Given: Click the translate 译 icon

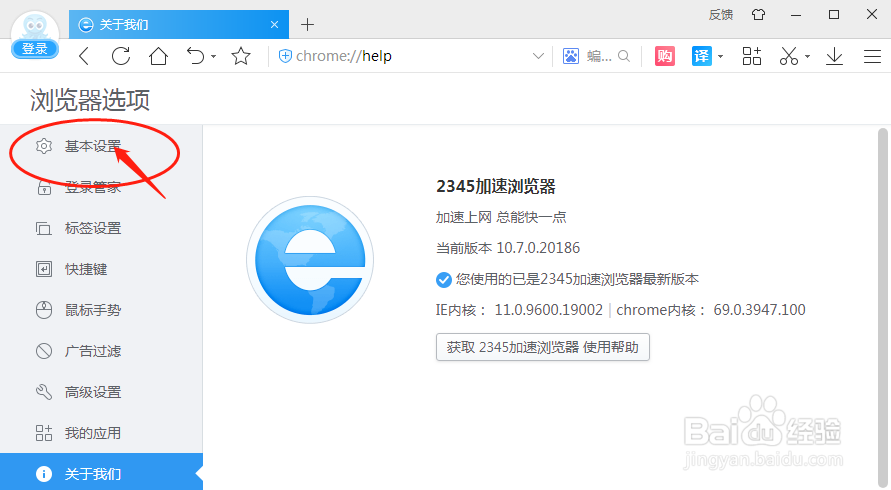Looking at the screenshot, I should tap(701, 56).
